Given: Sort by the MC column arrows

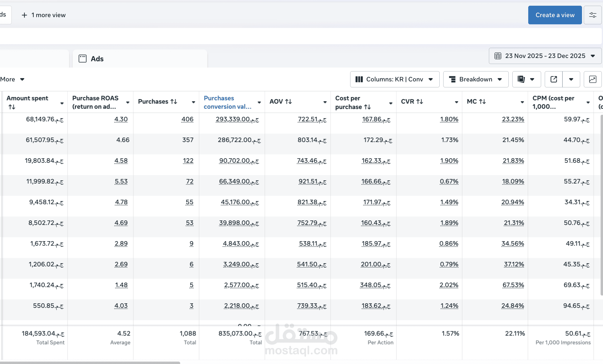Looking at the screenshot, I should tap(482, 102).
